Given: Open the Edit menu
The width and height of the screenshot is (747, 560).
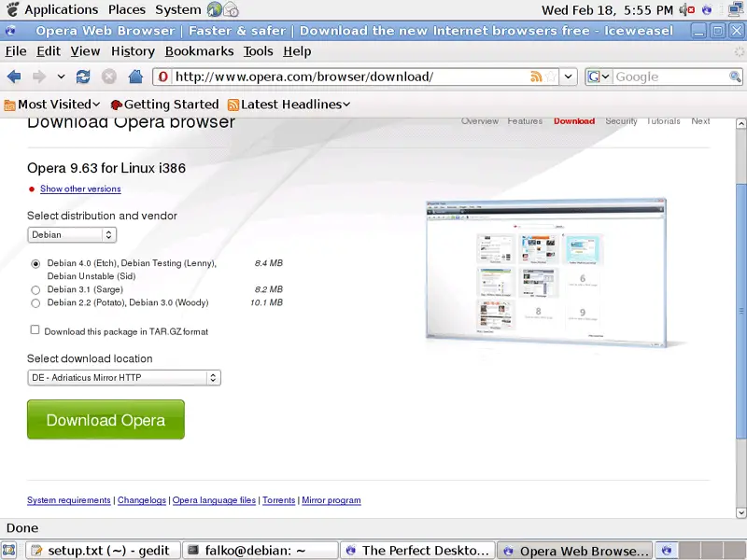Looking at the screenshot, I should click(49, 51).
